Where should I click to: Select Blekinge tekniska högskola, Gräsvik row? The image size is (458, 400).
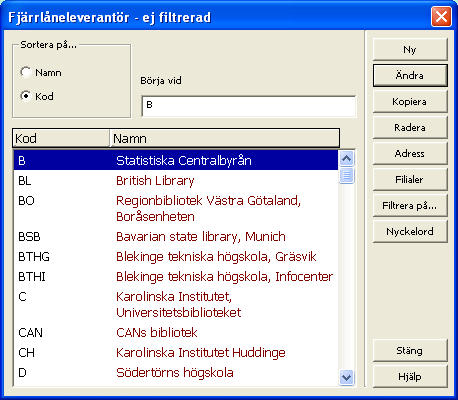pos(176,256)
